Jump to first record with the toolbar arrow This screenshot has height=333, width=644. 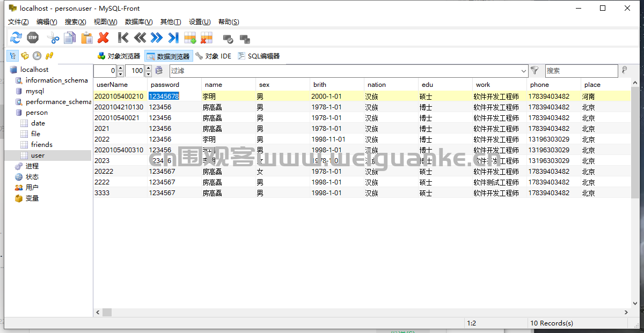coord(123,38)
